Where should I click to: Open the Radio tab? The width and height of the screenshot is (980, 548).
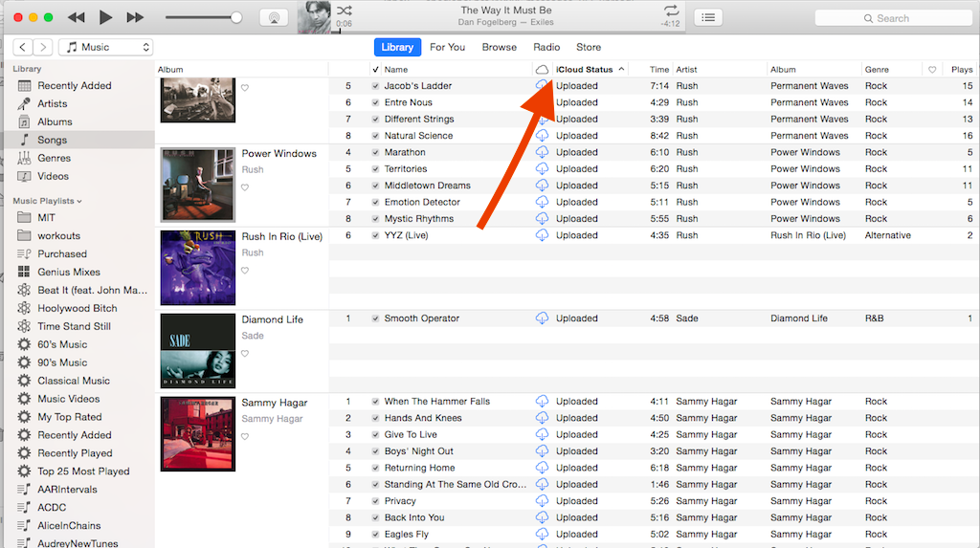[546, 47]
